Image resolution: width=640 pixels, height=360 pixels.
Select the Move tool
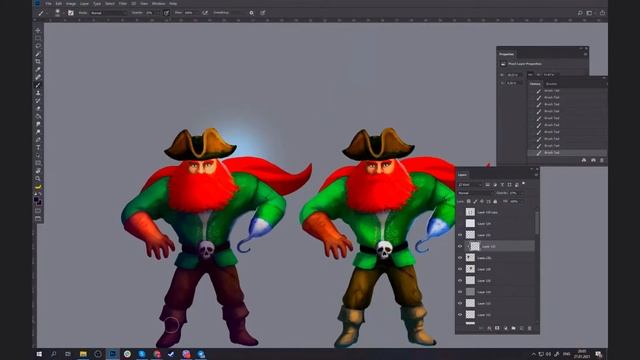pyautogui.click(x=38, y=30)
